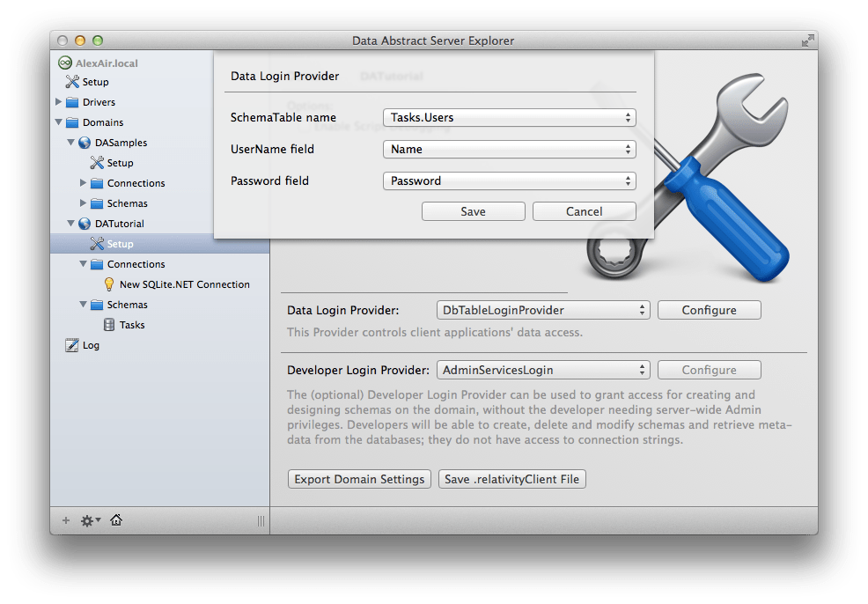
Task: Expand Schemas under DASamples
Action: tap(83, 203)
